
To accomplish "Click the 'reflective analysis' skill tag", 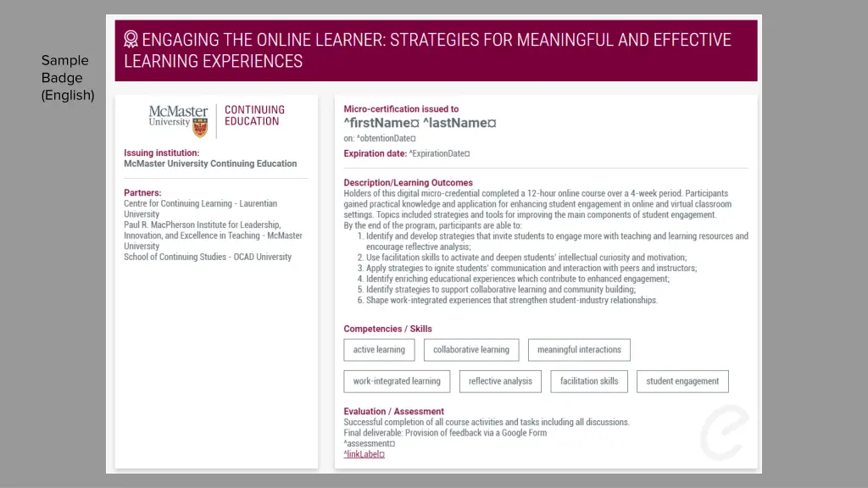I will coord(500,381).
